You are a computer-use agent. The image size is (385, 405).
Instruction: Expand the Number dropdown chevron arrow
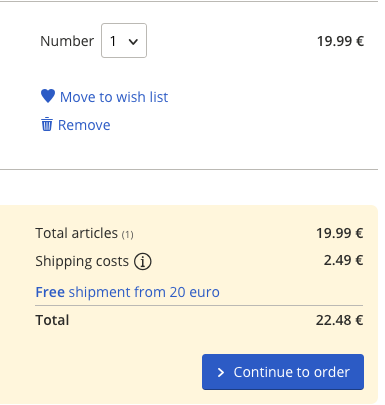(133, 42)
